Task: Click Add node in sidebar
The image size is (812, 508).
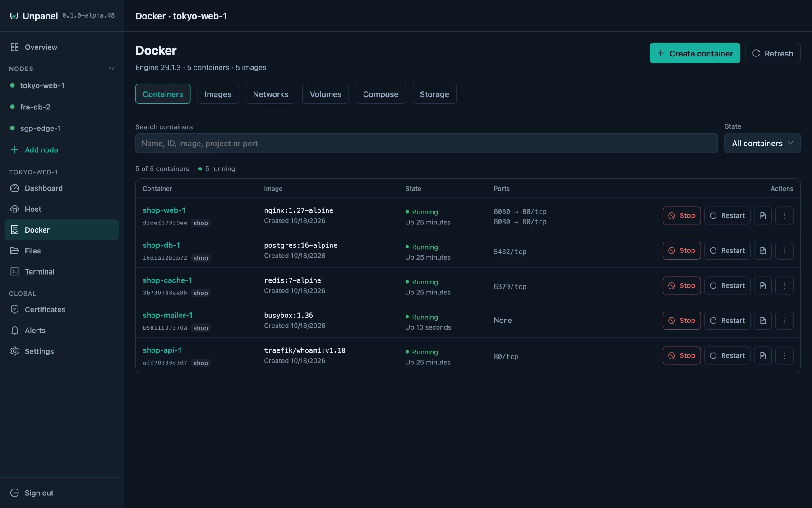Action: 62,149
